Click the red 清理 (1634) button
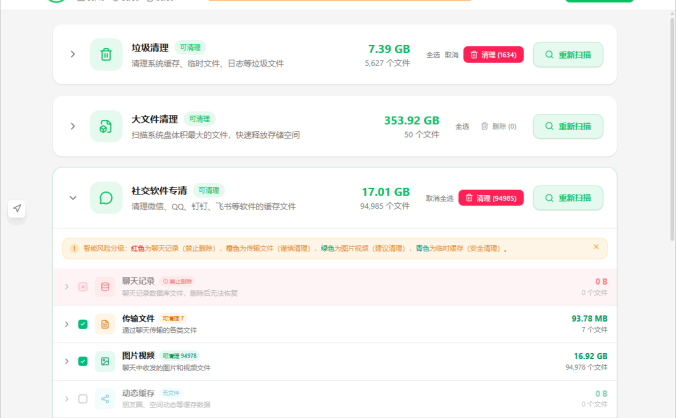The width and height of the screenshot is (676, 418). click(493, 55)
